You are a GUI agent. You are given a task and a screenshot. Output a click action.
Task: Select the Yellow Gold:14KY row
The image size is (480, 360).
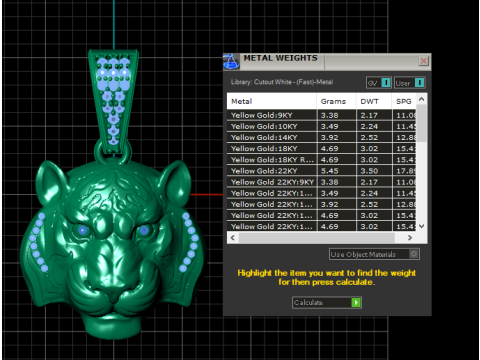321,137
